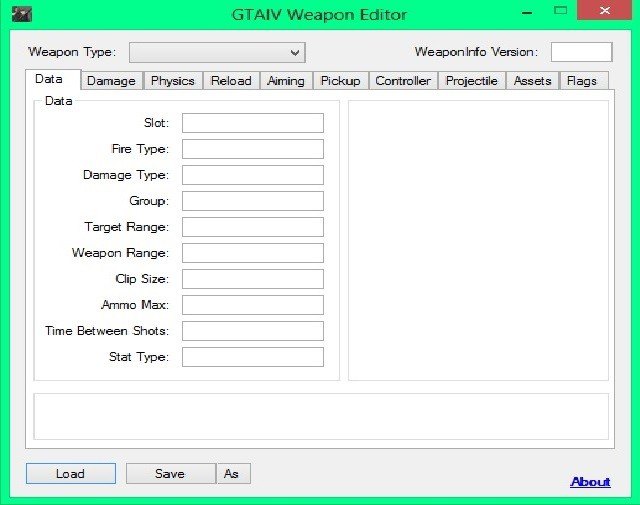
Task: Open the Physics tab
Action: click(172, 81)
